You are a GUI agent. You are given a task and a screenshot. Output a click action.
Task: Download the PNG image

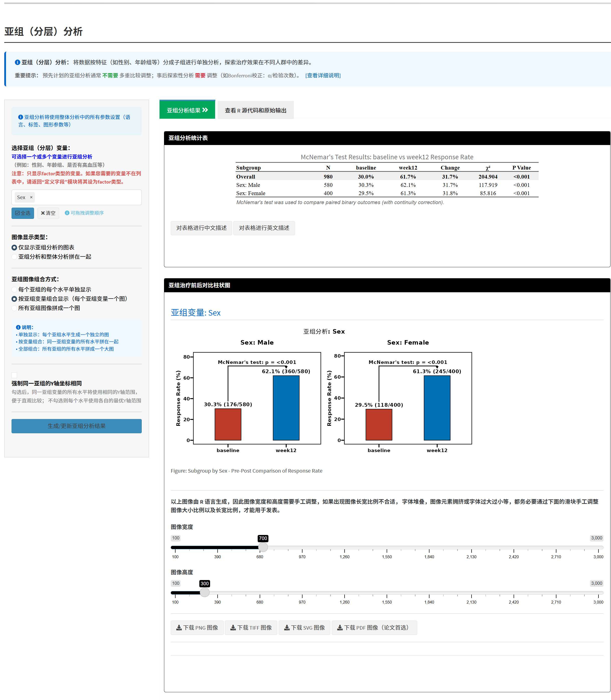[x=197, y=627]
